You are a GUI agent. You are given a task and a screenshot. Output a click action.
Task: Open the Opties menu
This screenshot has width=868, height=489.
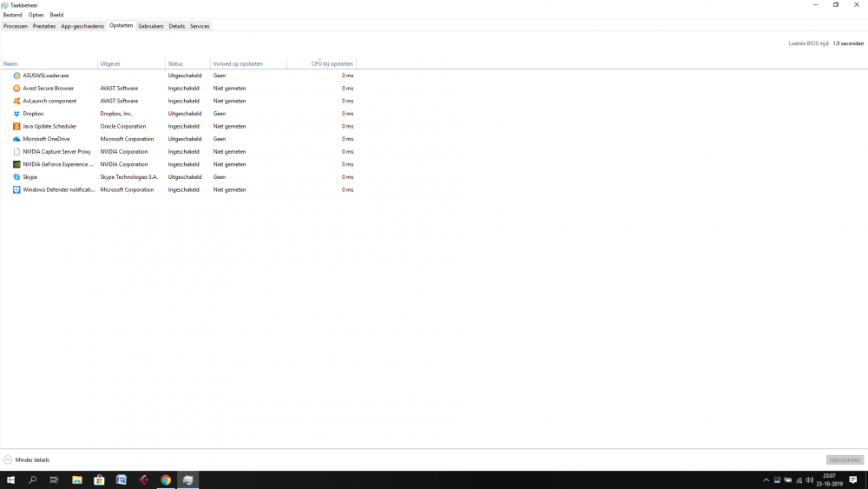[36, 15]
